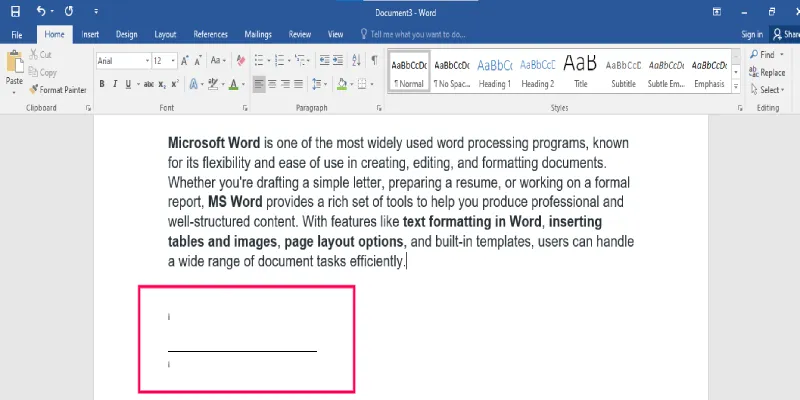
Task: Apply paragraph Shading paint bucket color
Action: click(341, 84)
